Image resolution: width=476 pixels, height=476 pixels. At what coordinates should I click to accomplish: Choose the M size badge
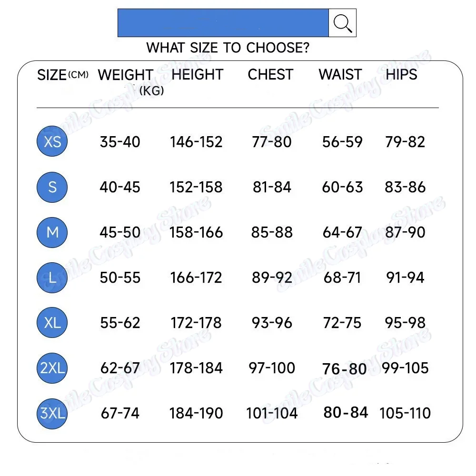[52, 232]
